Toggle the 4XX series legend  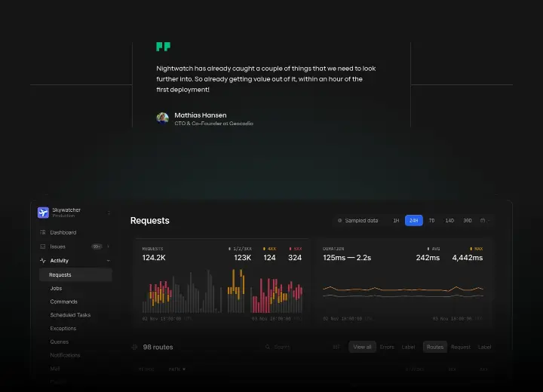pyautogui.click(x=269, y=249)
